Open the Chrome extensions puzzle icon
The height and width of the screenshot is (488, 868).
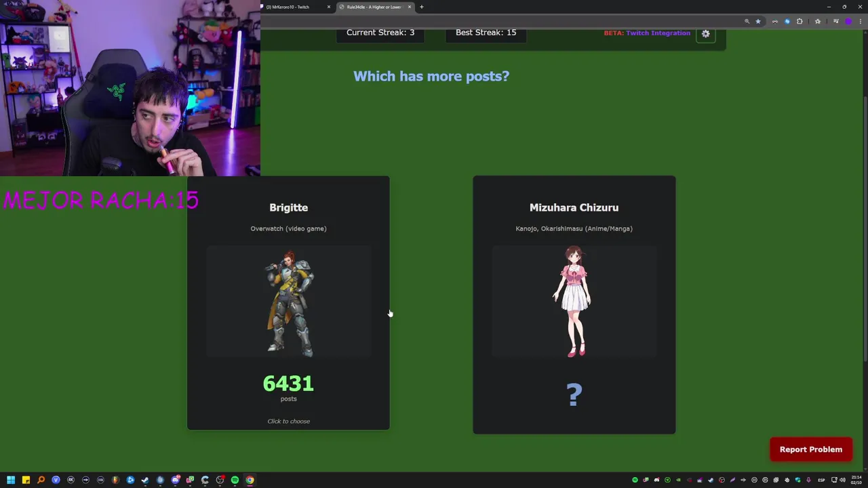pos(800,21)
